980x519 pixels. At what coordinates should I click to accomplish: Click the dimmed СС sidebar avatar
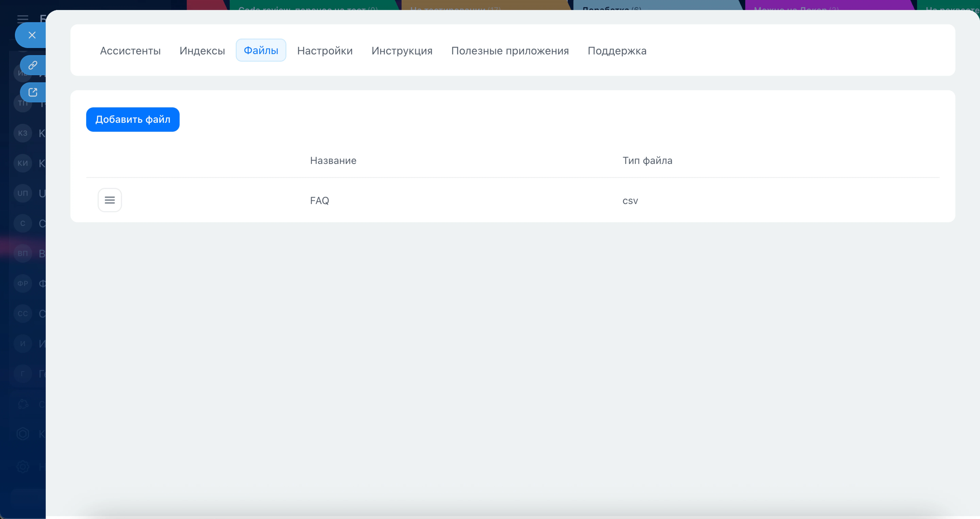23,314
